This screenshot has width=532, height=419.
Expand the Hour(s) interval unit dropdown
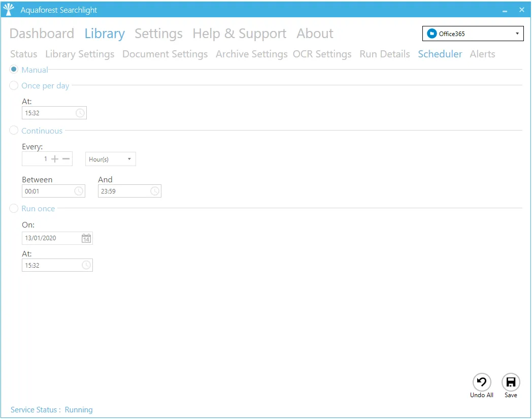[x=110, y=159]
